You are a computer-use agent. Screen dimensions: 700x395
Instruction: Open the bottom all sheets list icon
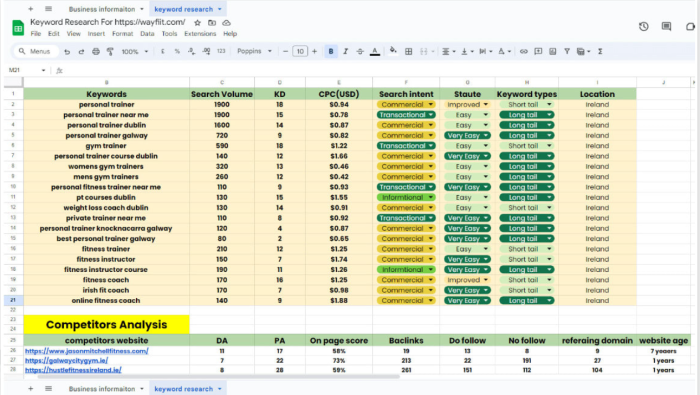pos(48,389)
